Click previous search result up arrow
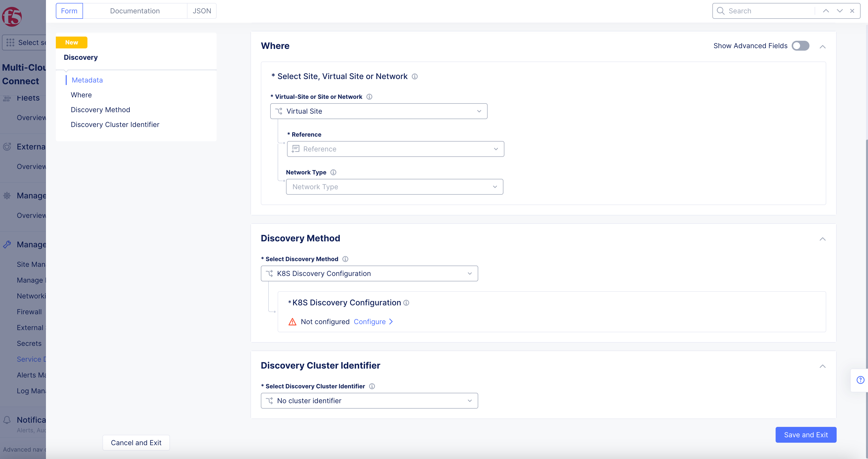This screenshot has width=868, height=459. pyautogui.click(x=826, y=11)
